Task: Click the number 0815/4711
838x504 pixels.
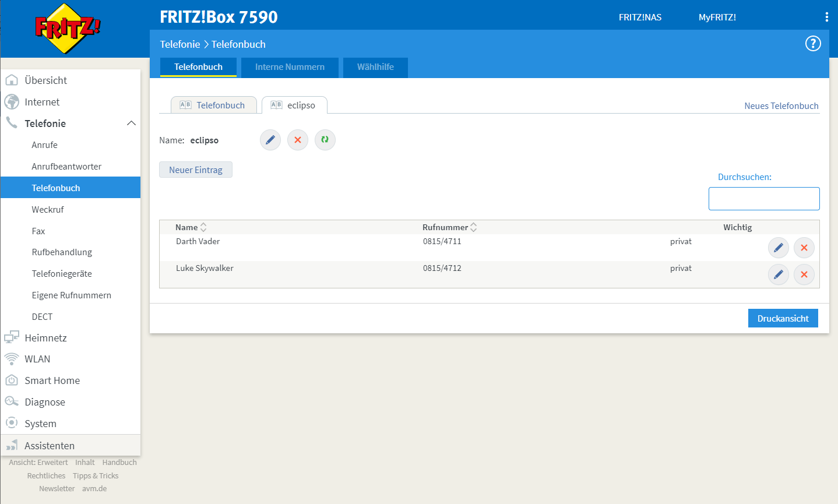Action: [442, 241]
